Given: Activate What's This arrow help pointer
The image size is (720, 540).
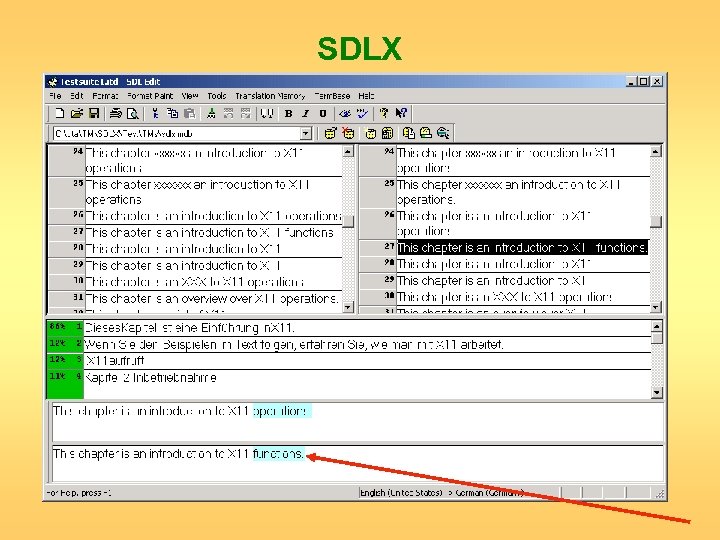Looking at the screenshot, I should [401, 113].
